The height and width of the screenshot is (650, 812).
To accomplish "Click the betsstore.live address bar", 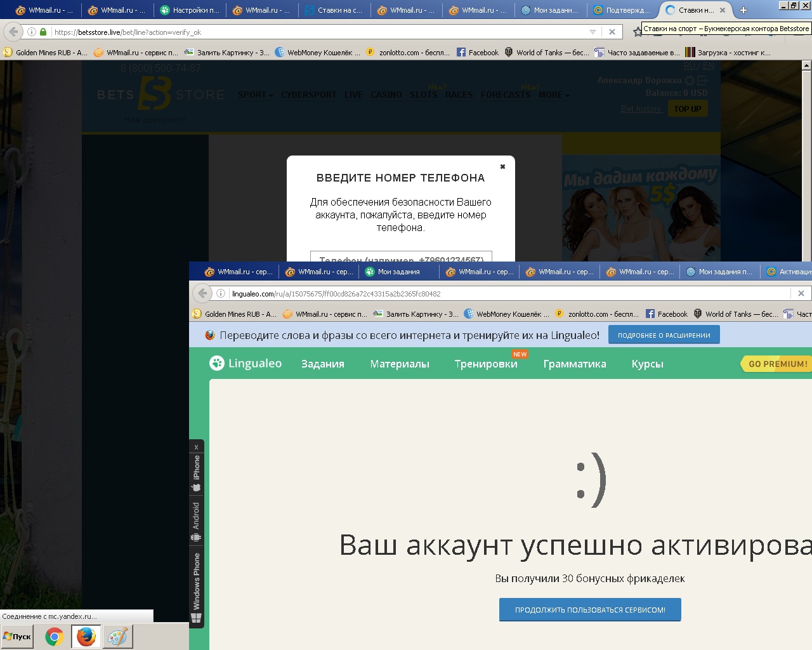I will tap(317, 32).
